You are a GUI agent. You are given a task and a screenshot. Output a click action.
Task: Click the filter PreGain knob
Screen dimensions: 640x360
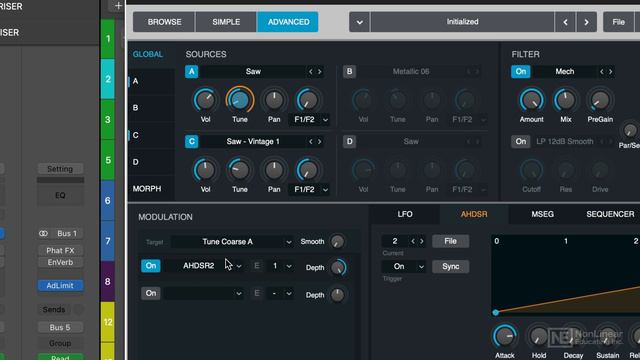coord(600,100)
